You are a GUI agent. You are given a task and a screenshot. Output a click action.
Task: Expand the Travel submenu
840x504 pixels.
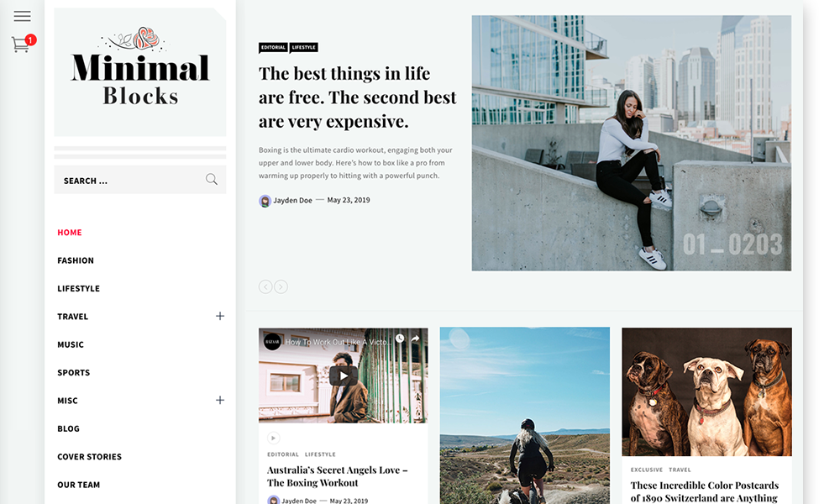(x=219, y=316)
